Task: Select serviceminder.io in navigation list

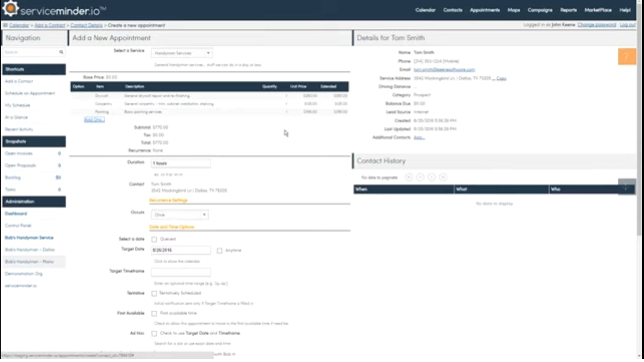Action: click(x=21, y=285)
